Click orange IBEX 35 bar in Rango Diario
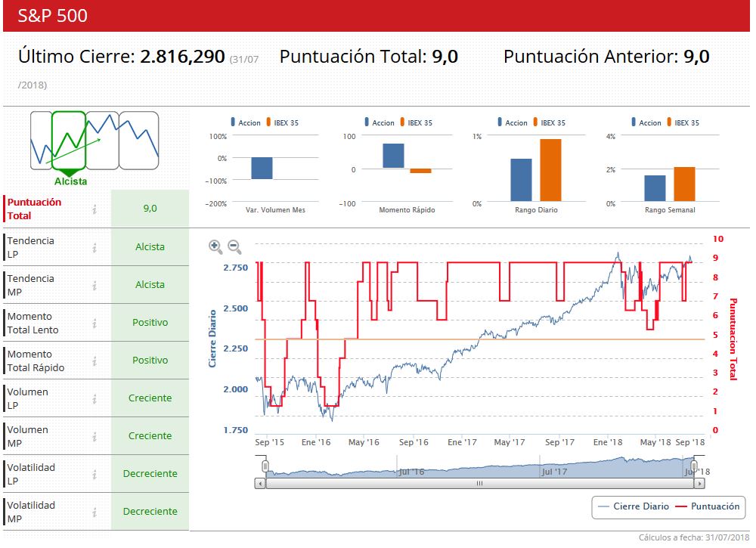The width and height of the screenshot is (756, 548). [x=550, y=170]
